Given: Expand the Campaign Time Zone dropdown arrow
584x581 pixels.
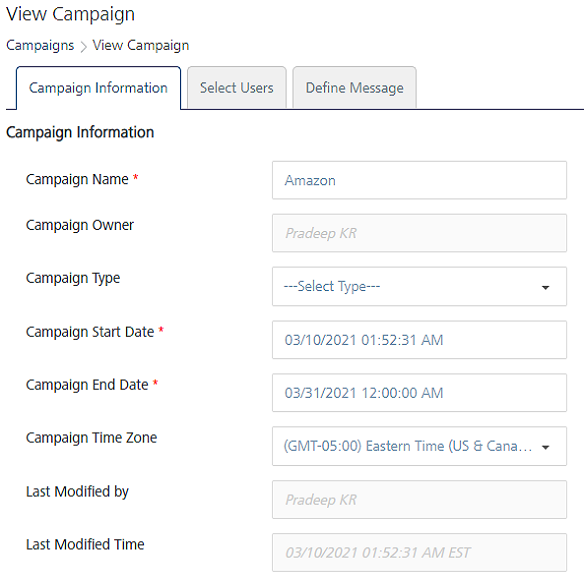Looking at the screenshot, I should (545, 447).
